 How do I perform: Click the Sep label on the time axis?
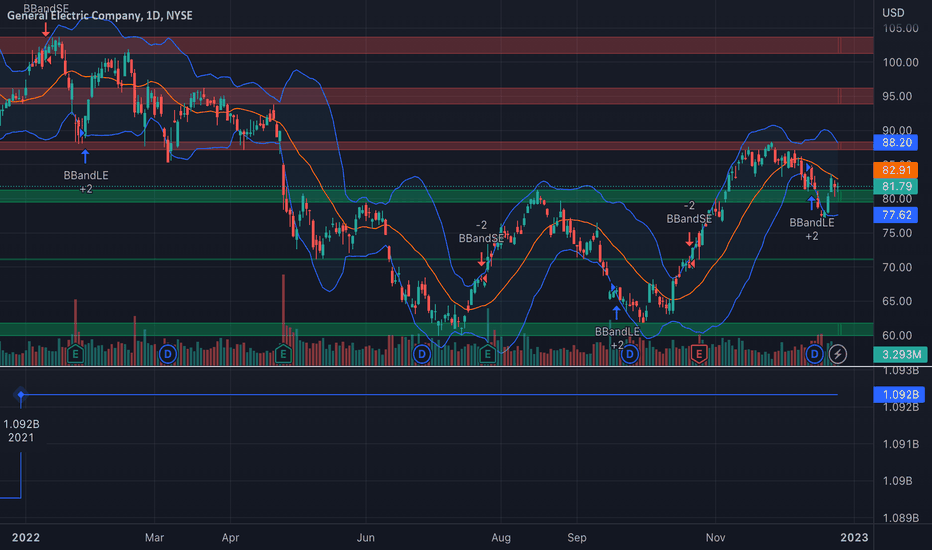tap(577, 538)
